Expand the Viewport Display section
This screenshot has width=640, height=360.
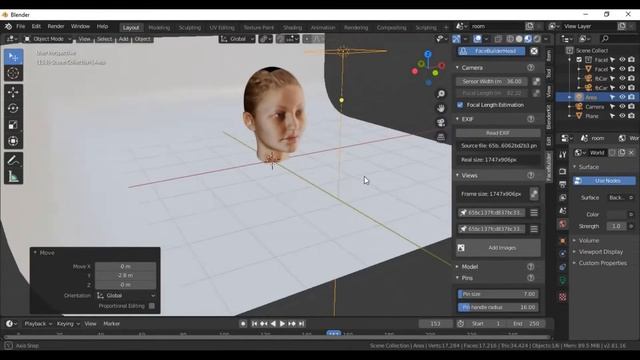pyautogui.click(x=600, y=252)
